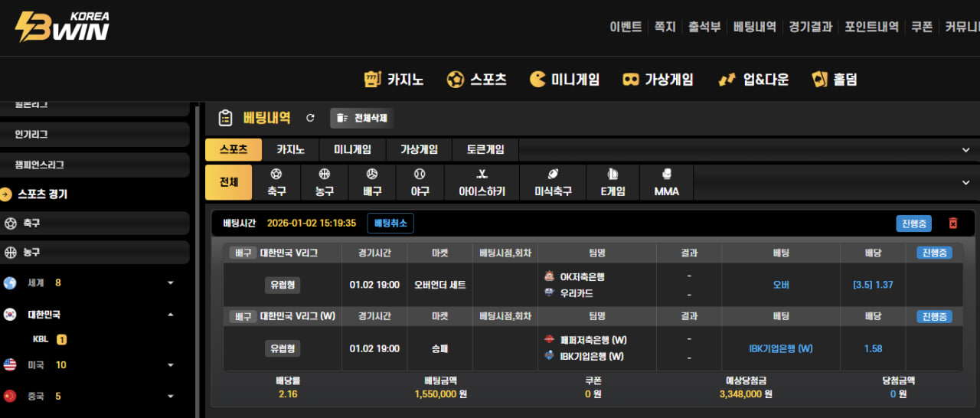Expand the 미국 league list
Viewport: 980px width, 418px height.
(x=170, y=365)
